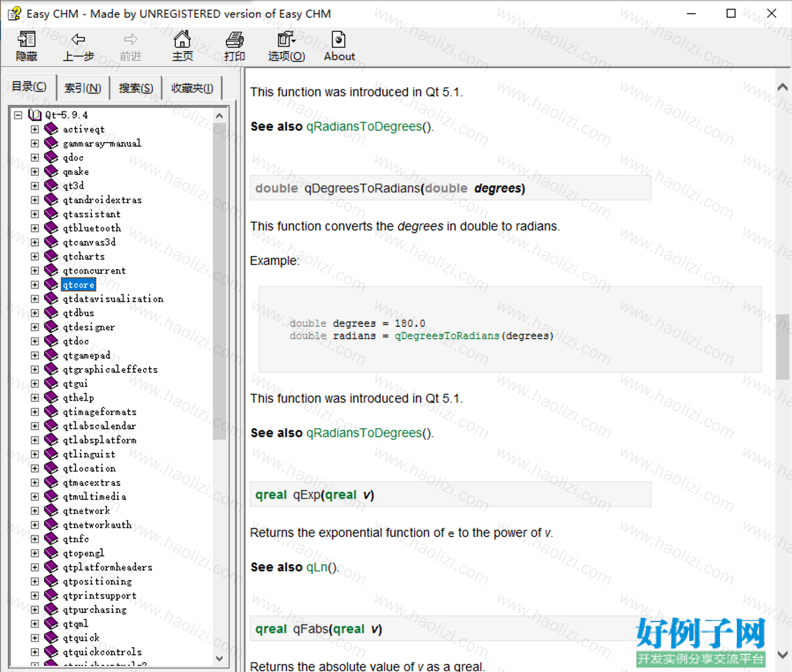Click content pane scroll down arrow
This screenshot has height=672, width=792.
click(x=783, y=655)
